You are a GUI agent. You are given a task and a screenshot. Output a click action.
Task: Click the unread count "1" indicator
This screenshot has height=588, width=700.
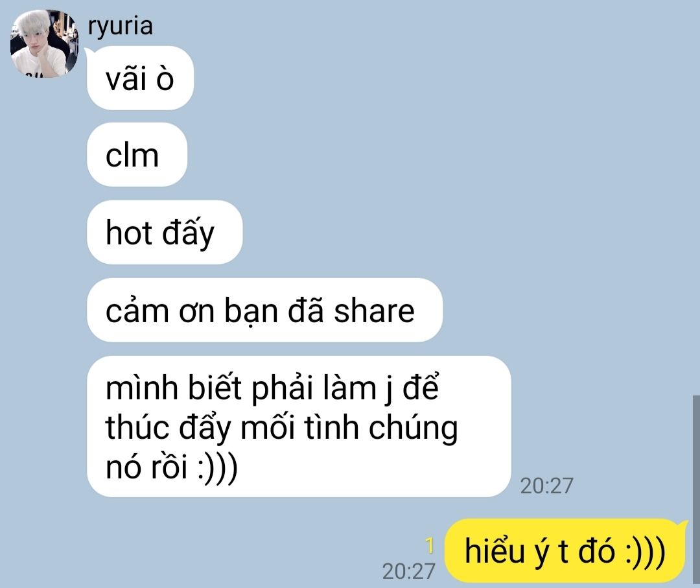click(430, 545)
